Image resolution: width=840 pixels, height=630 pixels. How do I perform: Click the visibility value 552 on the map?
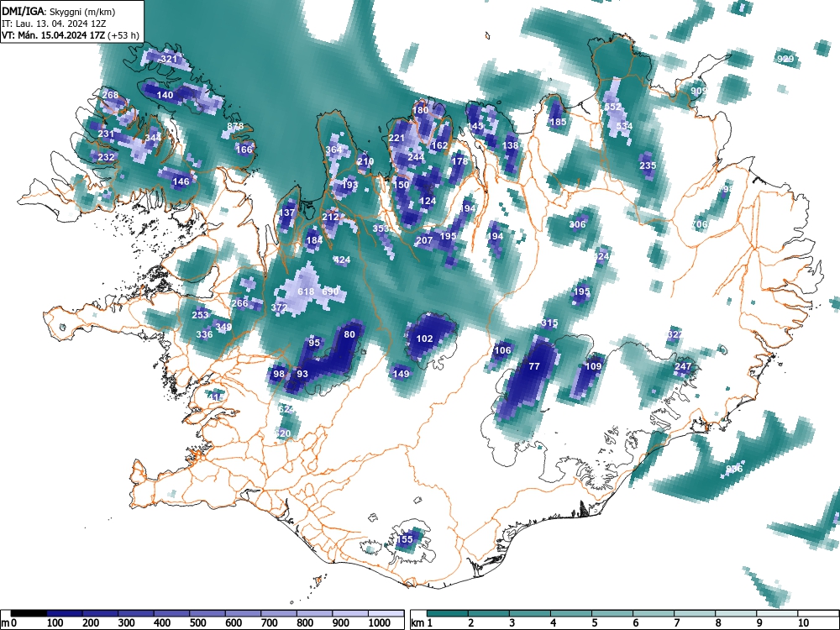(x=612, y=106)
